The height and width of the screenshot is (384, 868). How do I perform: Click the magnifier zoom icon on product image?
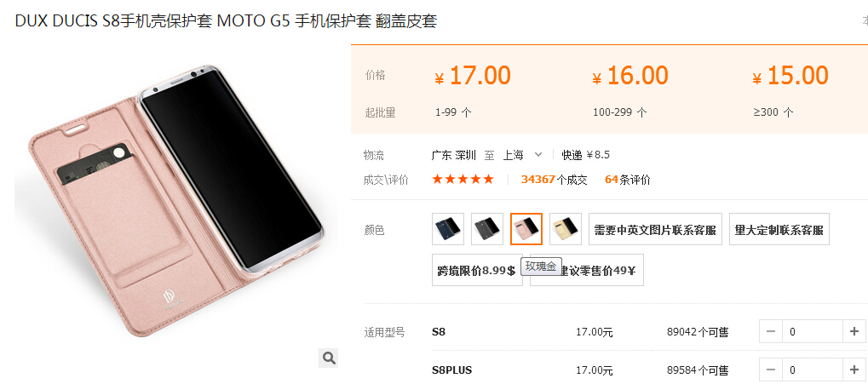point(328,358)
